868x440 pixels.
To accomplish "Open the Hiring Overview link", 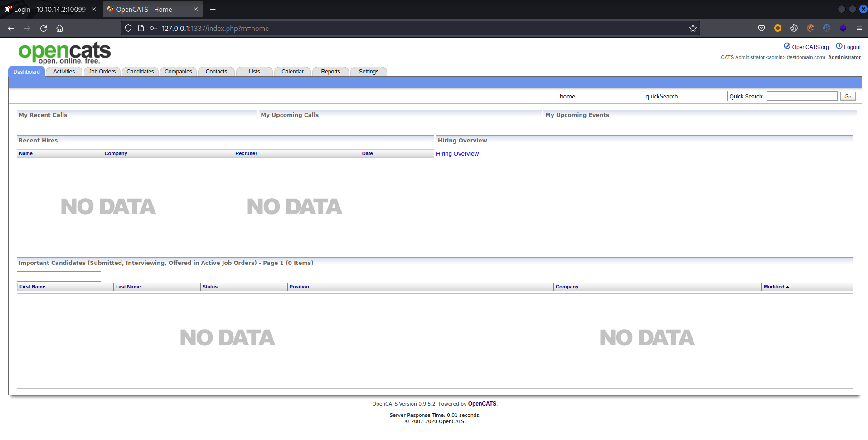I will click(457, 154).
